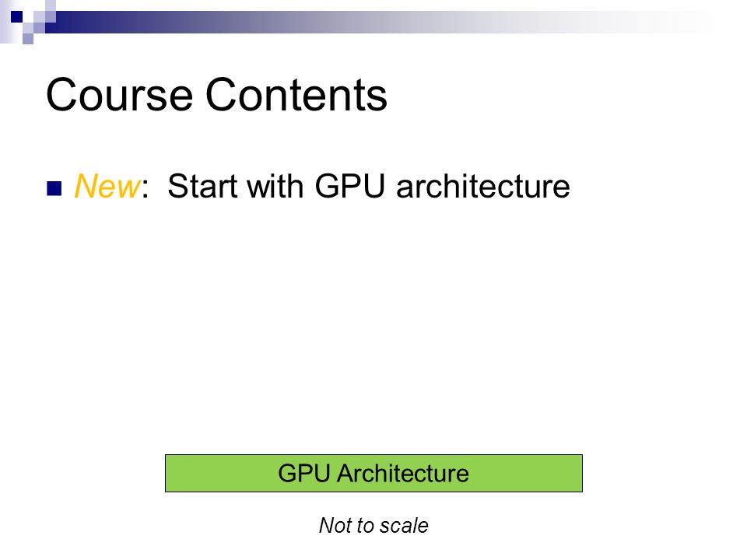Select the Not to scale caption
747x560 pixels.
[x=373, y=525]
